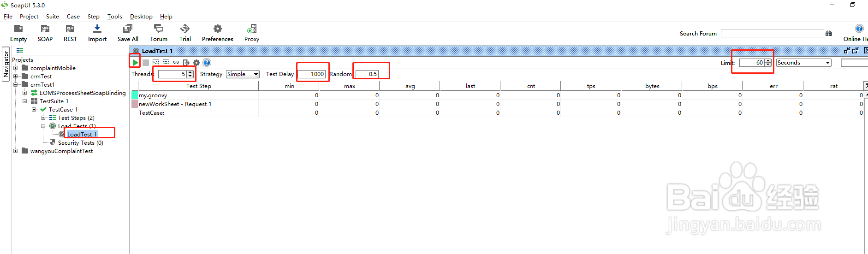
Task: Select LoadTest 1 in navigator tree
Action: point(82,134)
